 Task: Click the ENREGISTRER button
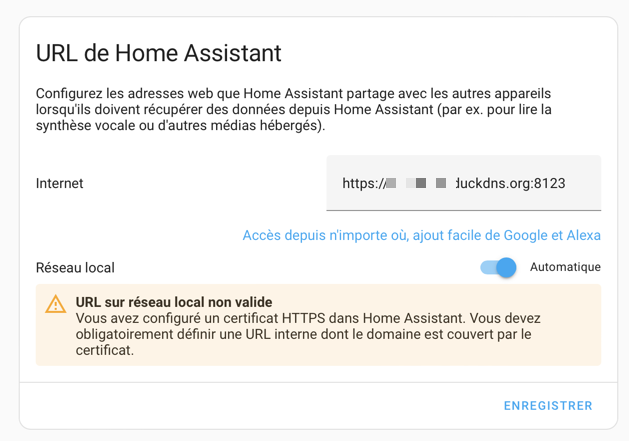point(548,406)
